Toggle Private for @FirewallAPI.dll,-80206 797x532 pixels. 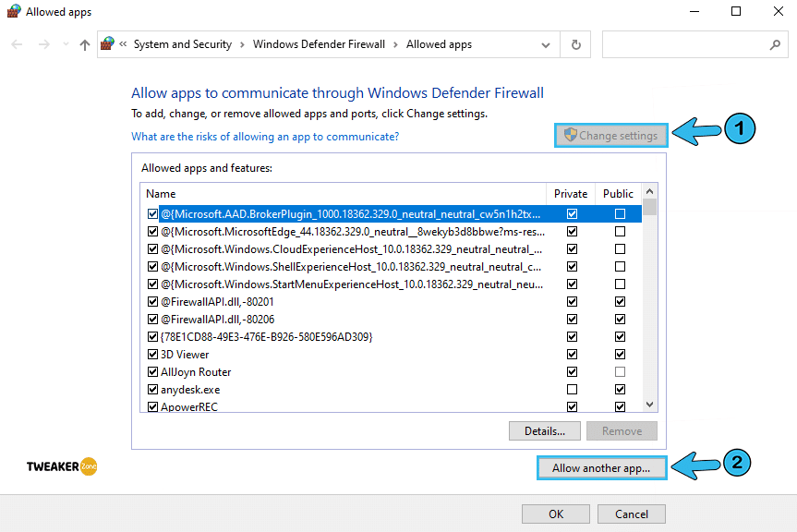[x=572, y=319]
